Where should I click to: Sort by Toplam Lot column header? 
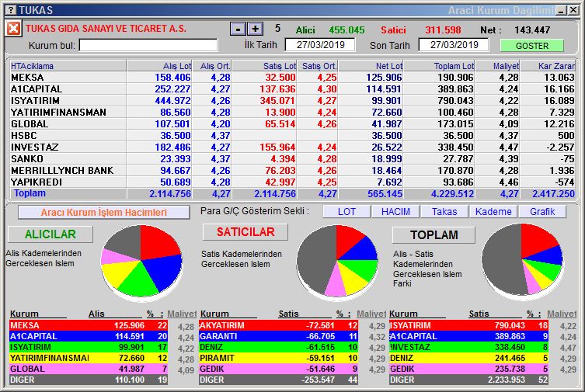(x=440, y=66)
